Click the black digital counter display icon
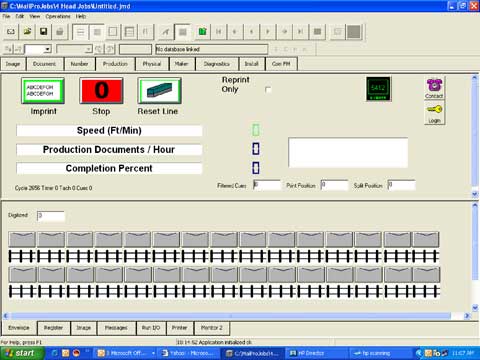The image size is (480, 360). [379, 89]
